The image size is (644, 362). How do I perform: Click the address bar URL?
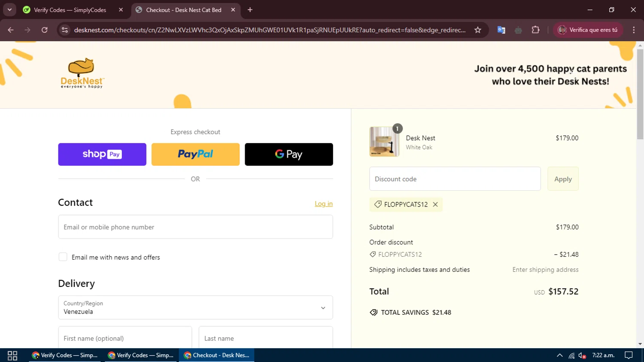point(270,30)
